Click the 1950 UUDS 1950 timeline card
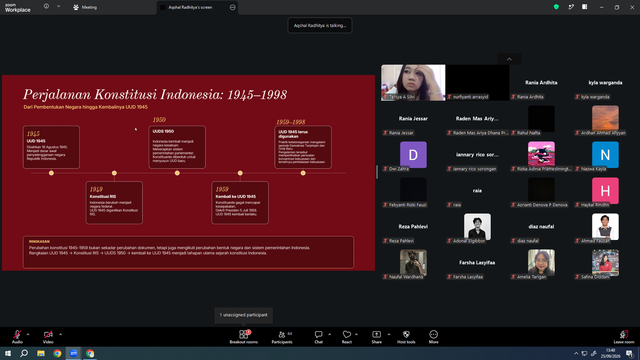Viewport: 640px width, 360px height. (177, 147)
